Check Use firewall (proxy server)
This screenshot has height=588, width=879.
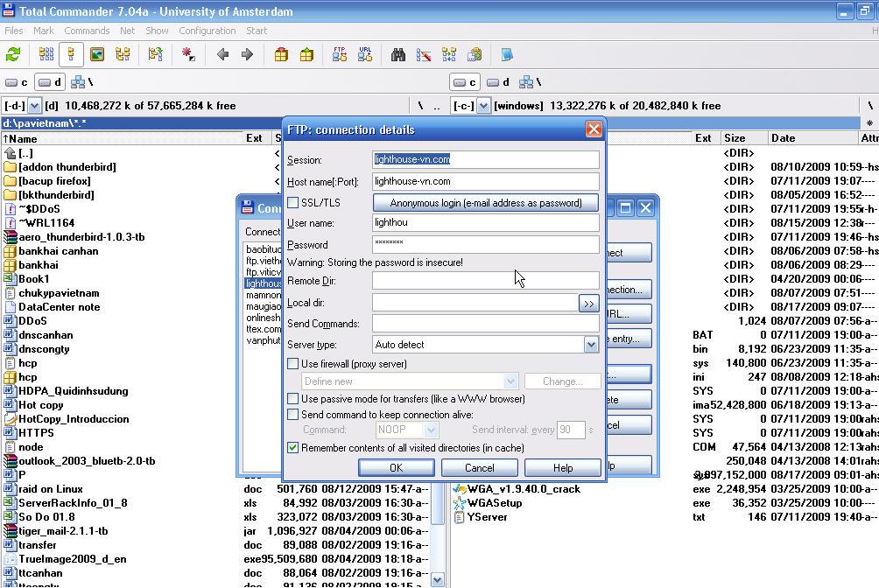coord(292,364)
